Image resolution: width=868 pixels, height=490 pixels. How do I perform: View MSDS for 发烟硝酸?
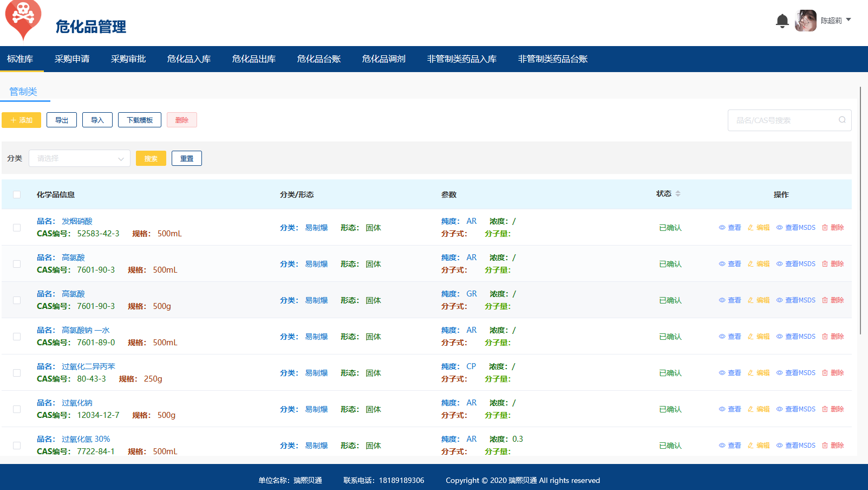tap(795, 228)
